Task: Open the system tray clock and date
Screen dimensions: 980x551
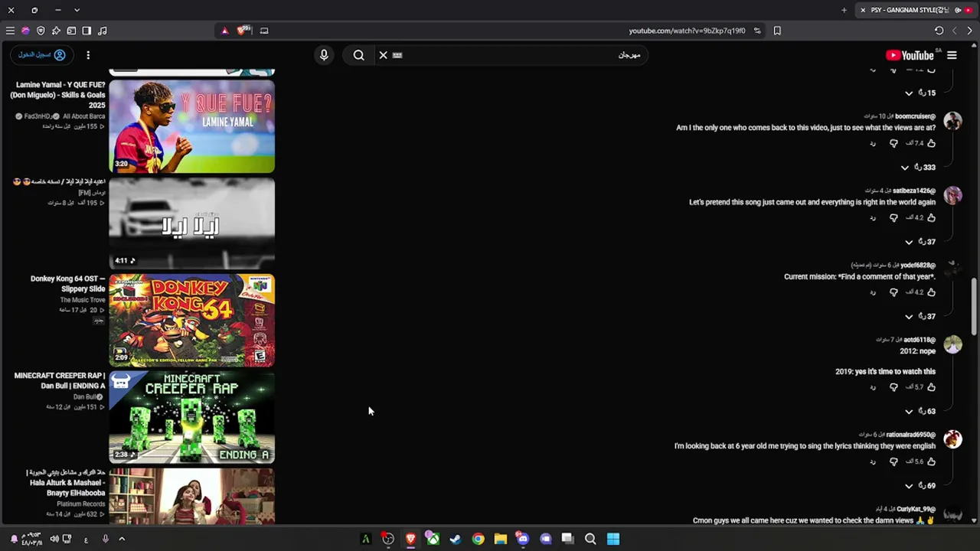Action: pyautogui.click(x=31, y=539)
